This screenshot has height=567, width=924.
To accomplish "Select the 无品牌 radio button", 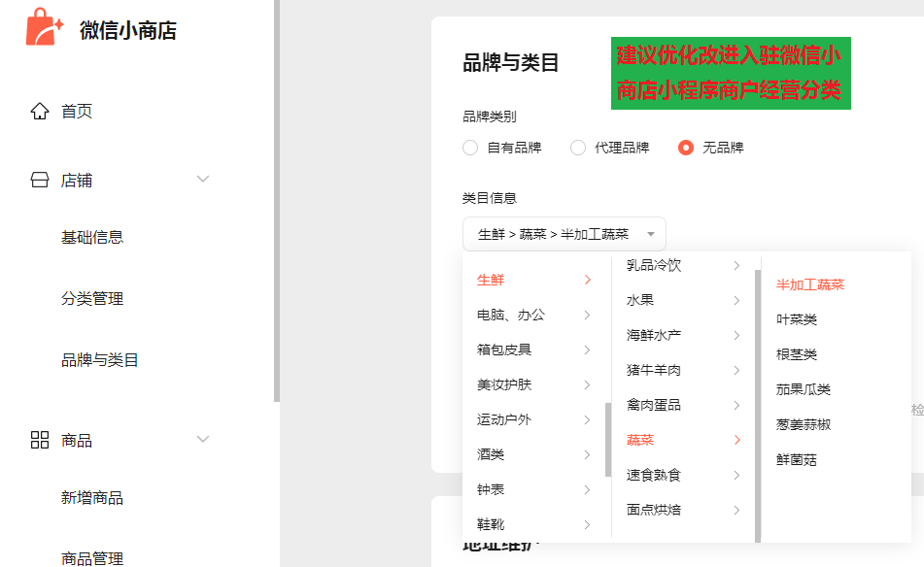I will [686, 148].
